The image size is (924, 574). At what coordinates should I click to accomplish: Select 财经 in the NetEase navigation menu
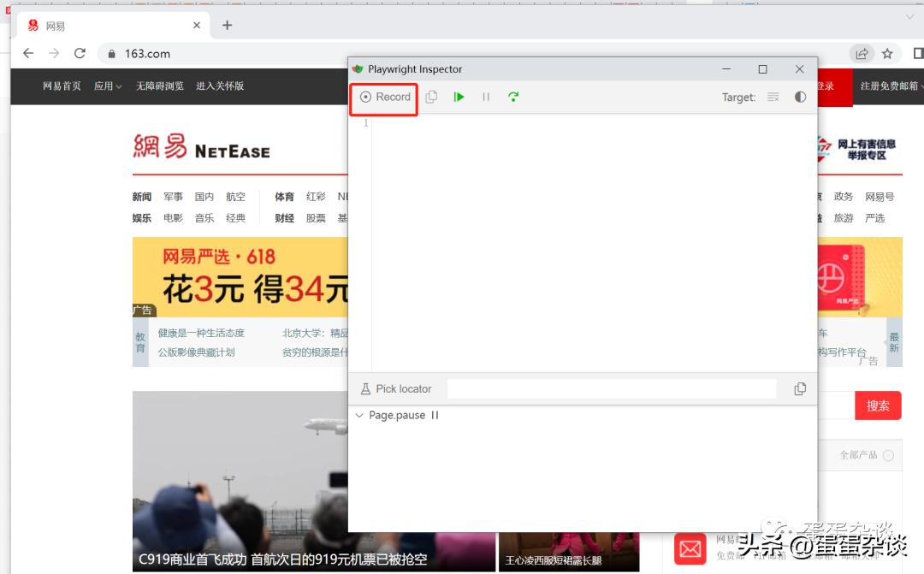[x=283, y=217]
